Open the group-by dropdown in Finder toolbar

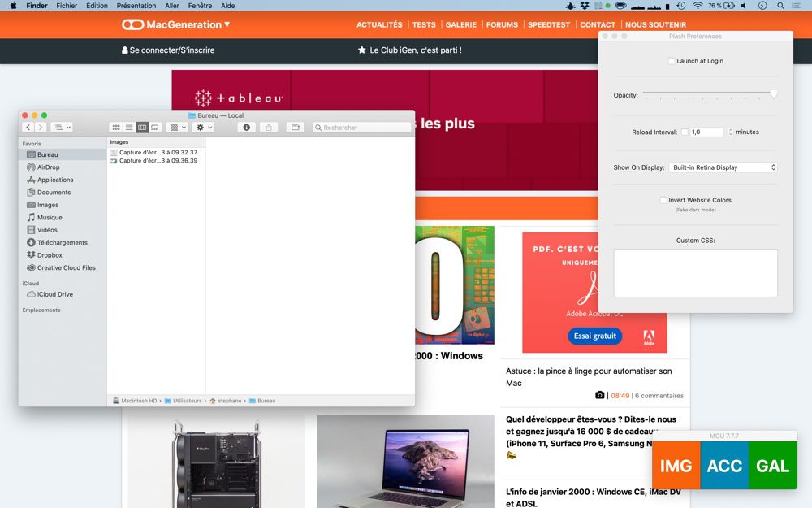178,128
